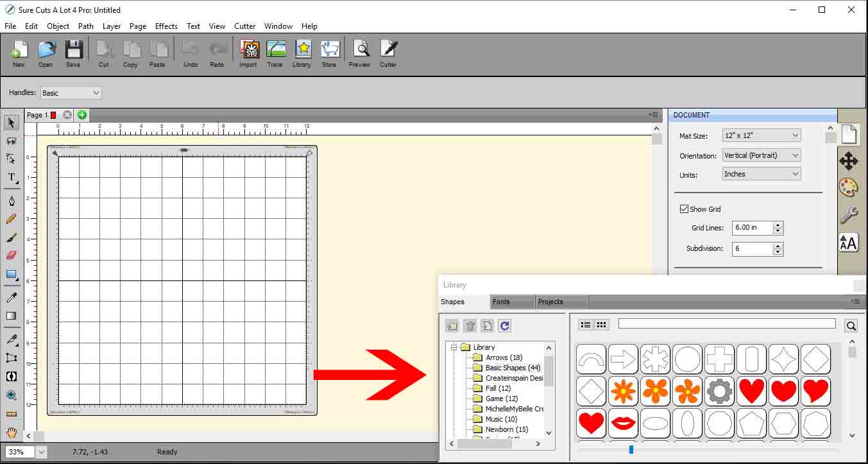Add a new page with green plus button
Image resolution: width=868 pixels, height=464 pixels.
tap(82, 115)
